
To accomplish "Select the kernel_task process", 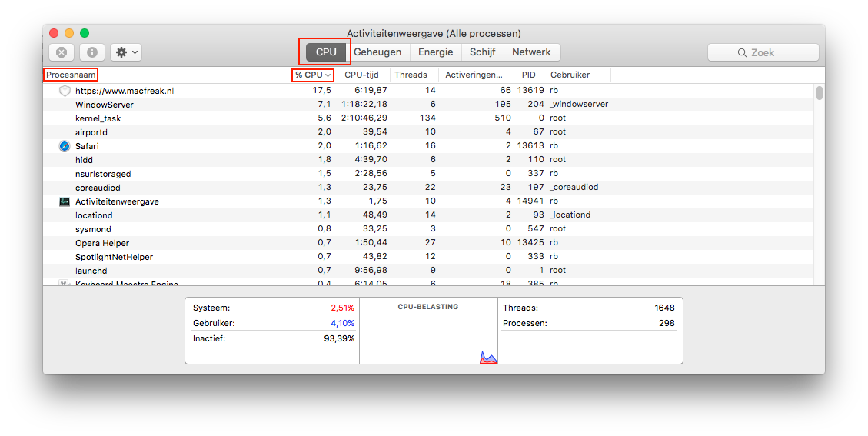I will [x=98, y=118].
